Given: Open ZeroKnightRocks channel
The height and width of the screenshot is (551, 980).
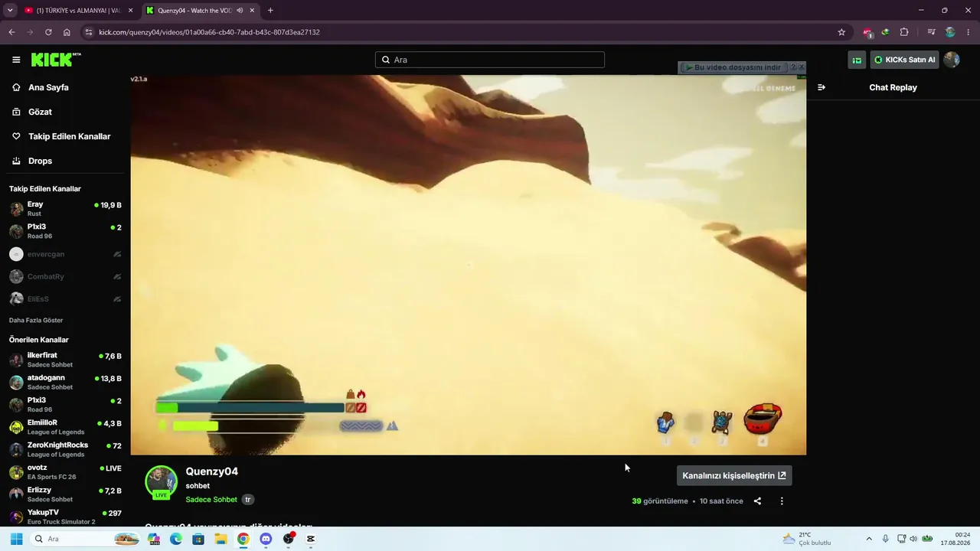Looking at the screenshot, I should [x=65, y=449].
